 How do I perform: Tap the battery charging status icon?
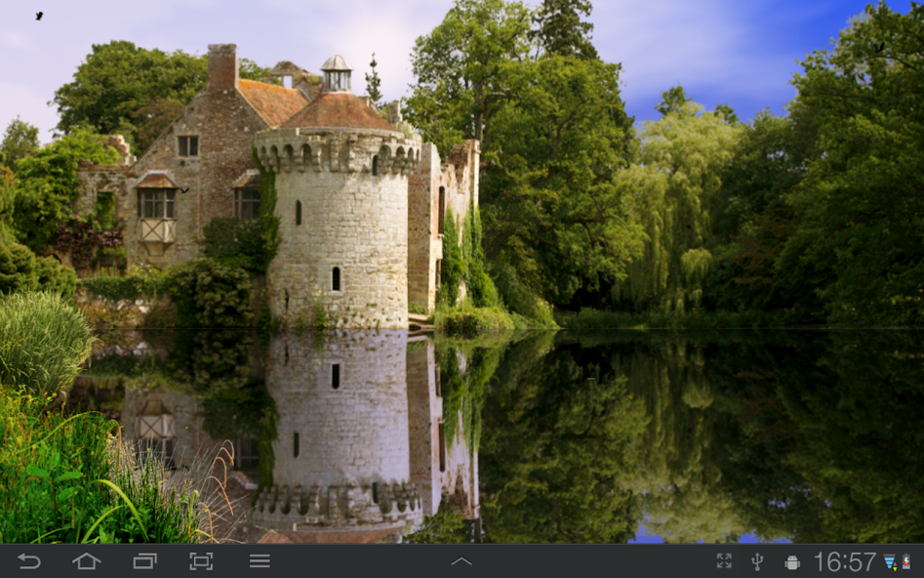(x=905, y=561)
